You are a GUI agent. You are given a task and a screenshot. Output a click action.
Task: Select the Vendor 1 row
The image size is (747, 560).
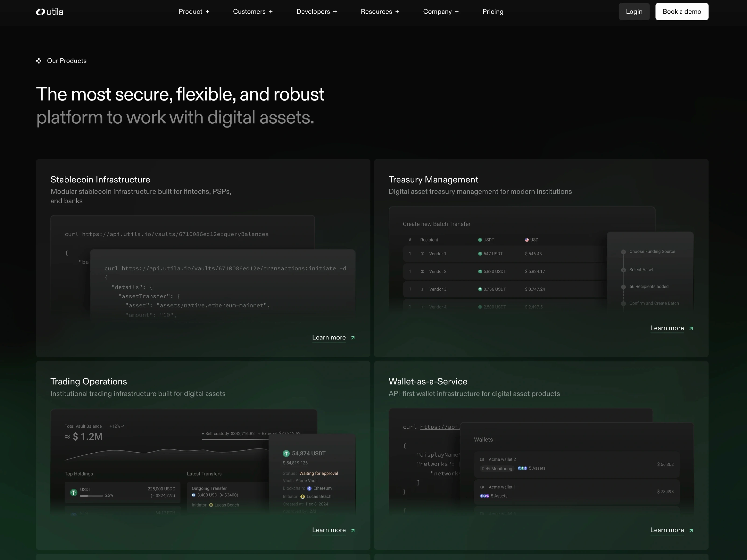point(505,254)
